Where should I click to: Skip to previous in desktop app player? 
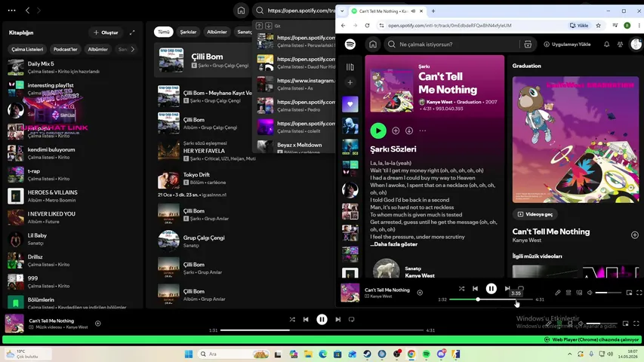(306, 319)
